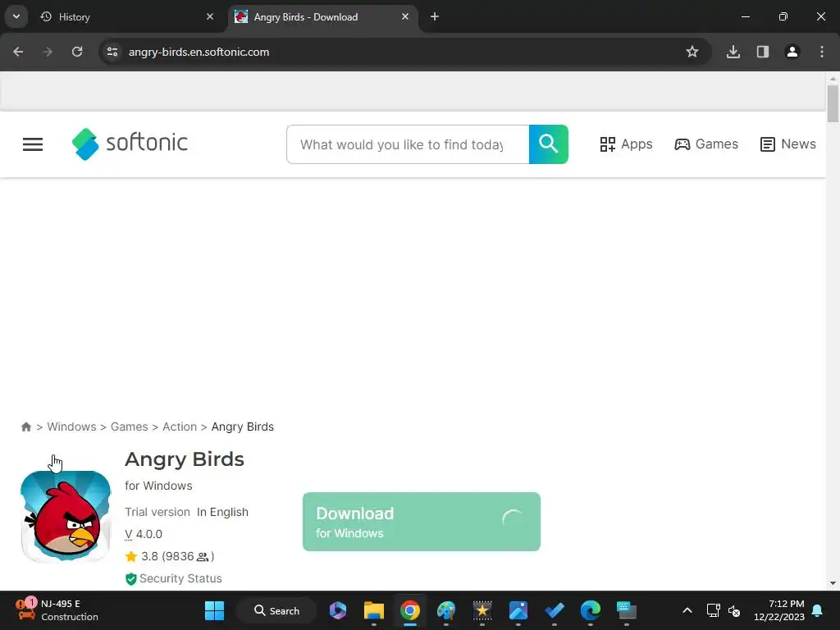Screen dimensions: 840x630
Task: Open the Games section
Action: pos(706,144)
